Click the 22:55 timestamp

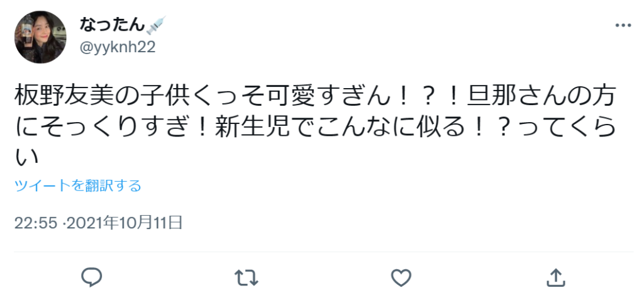35,223
